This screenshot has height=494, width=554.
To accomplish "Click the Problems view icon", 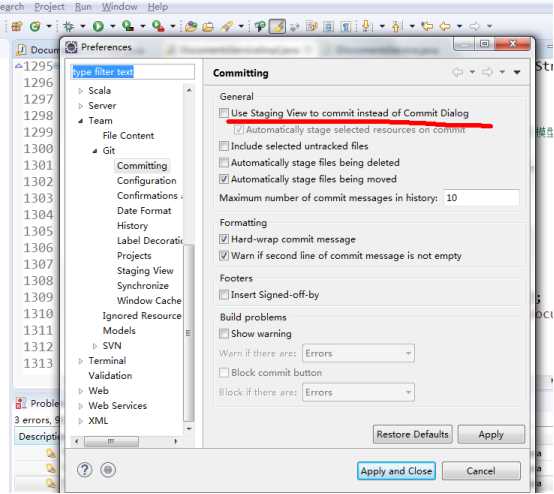I will (21, 403).
